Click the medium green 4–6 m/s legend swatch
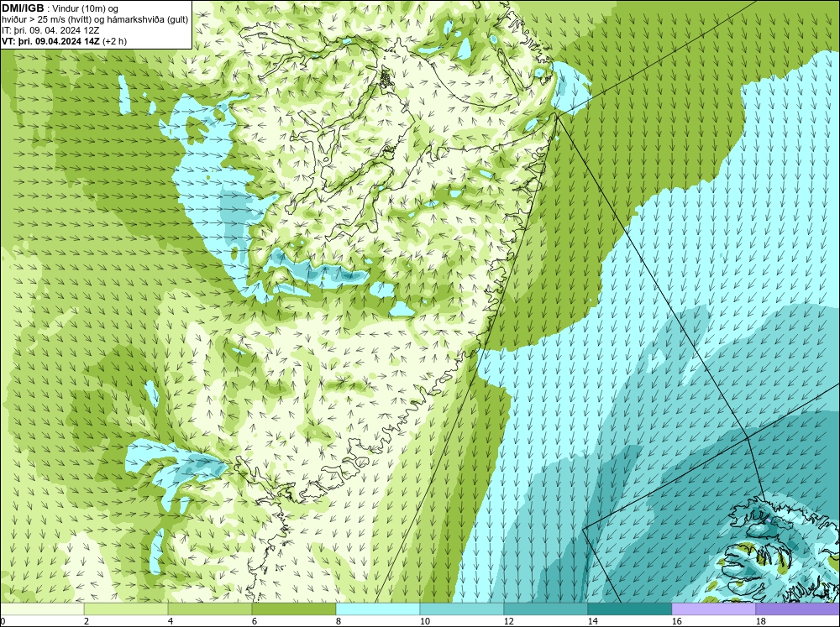This screenshot has height=627, width=840. click(210, 609)
